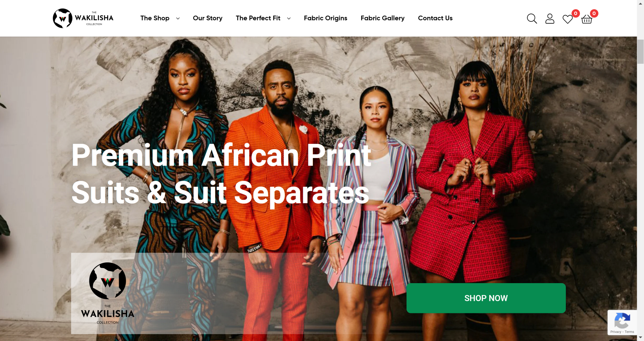644x341 pixels.
Task: Click the Wakilisha Collection header logo
Action: coord(83,18)
